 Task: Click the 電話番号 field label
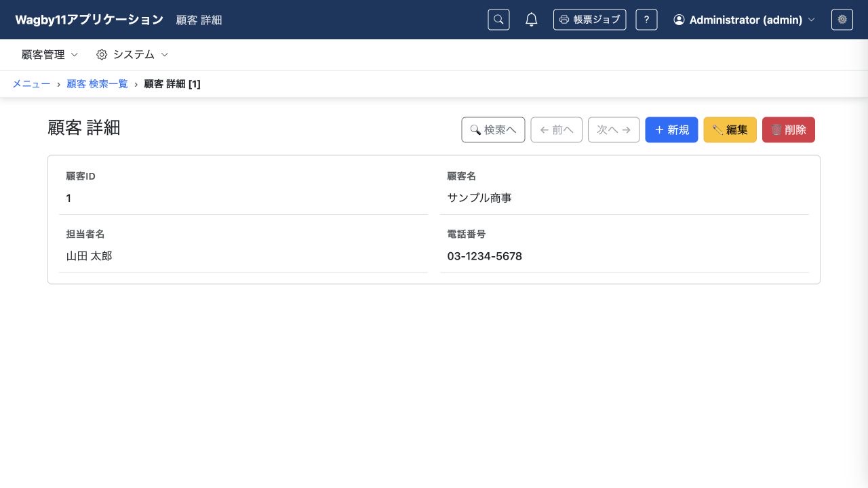466,234
